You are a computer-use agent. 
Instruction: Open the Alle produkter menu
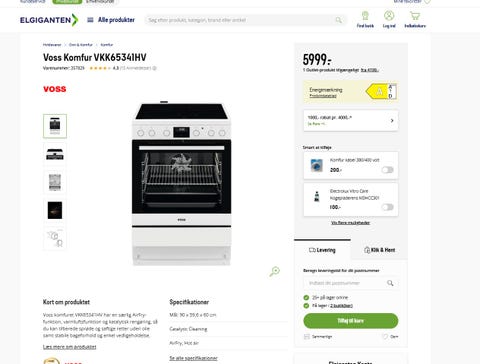tap(111, 20)
